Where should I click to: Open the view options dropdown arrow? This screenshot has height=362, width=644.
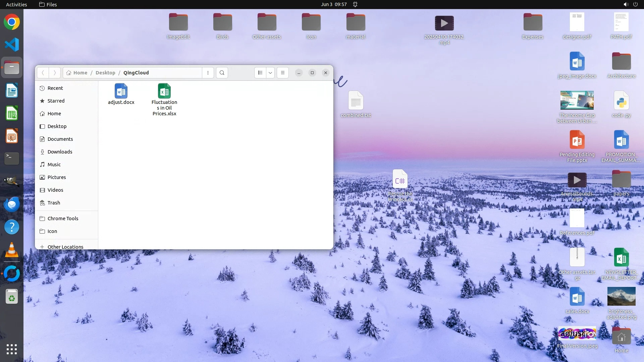[x=270, y=73]
